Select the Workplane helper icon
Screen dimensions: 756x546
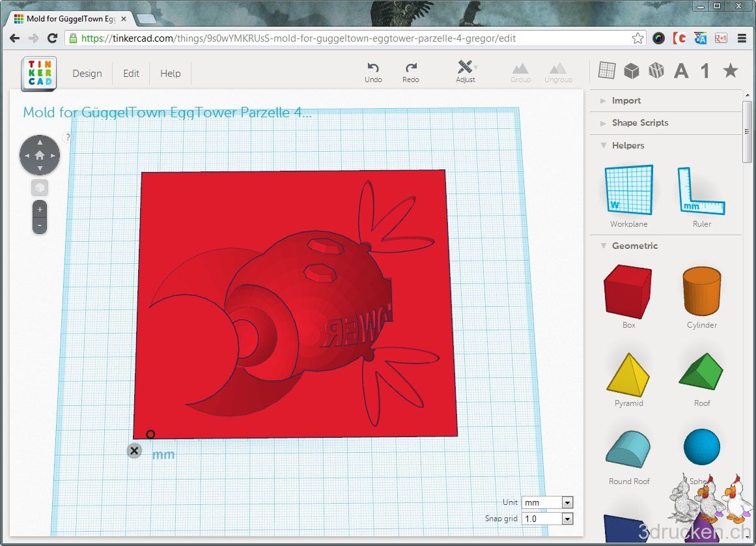[629, 190]
